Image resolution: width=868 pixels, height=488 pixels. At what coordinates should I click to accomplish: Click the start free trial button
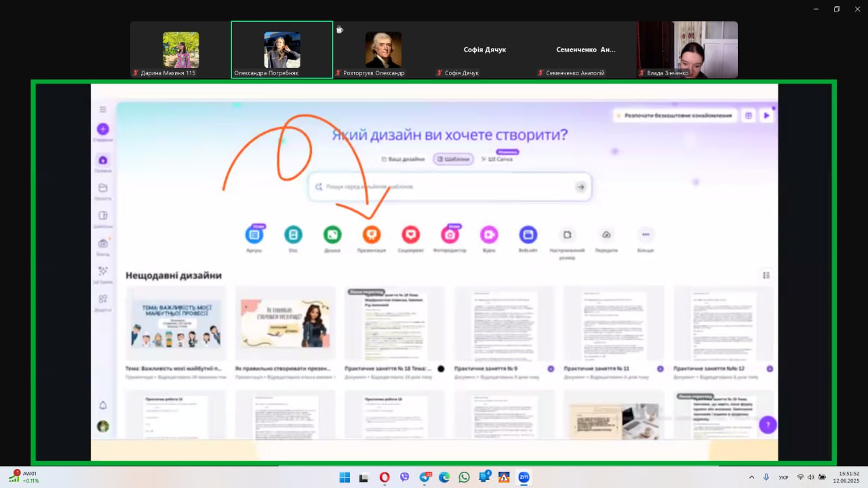(x=674, y=116)
